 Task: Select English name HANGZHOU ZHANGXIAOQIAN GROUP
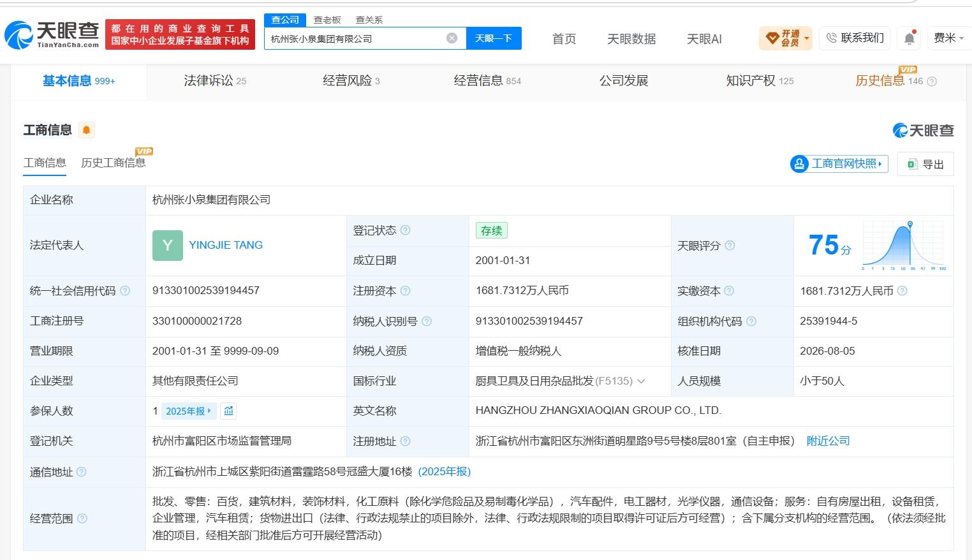coord(598,410)
